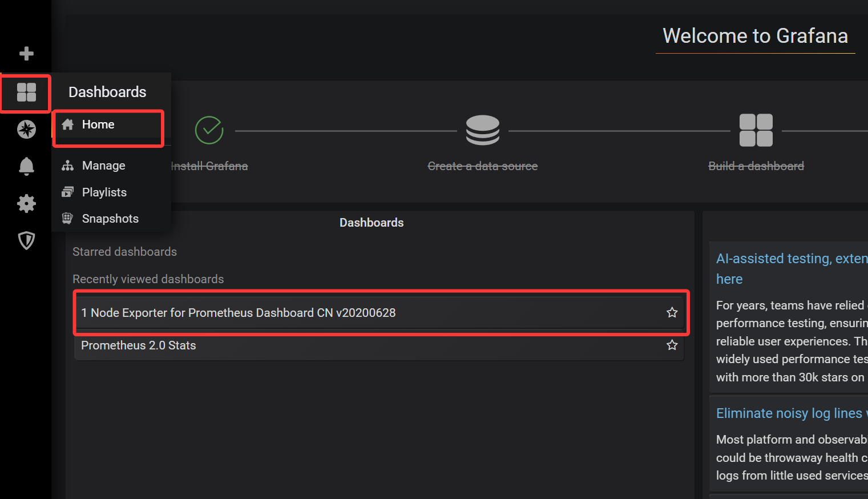This screenshot has width=868, height=499.
Task: Click the Install Grafana step link
Action: click(x=209, y=166)
